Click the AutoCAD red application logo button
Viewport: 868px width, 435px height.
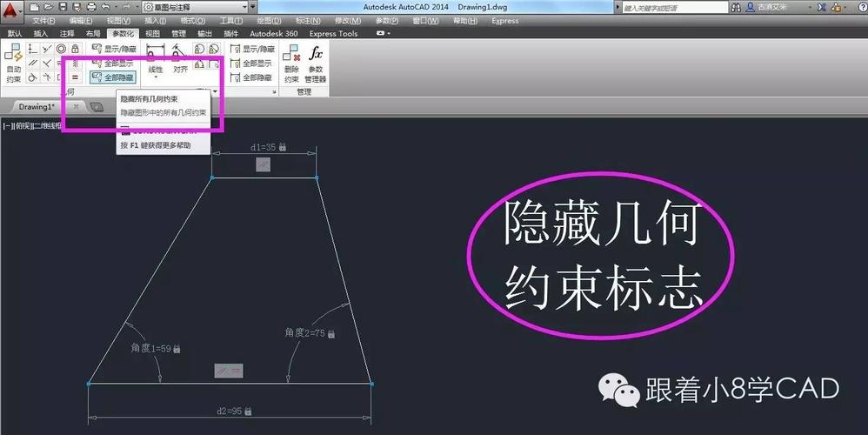[x=10, y=10]
